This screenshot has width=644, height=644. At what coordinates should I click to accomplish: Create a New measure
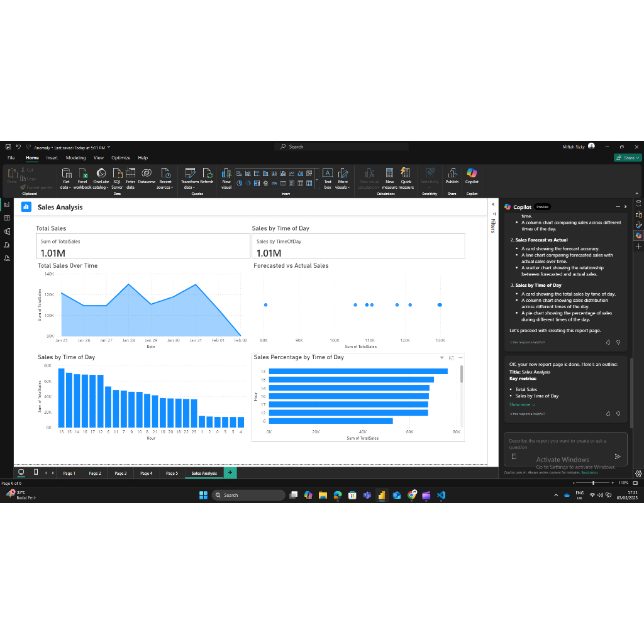coord(389,178)
